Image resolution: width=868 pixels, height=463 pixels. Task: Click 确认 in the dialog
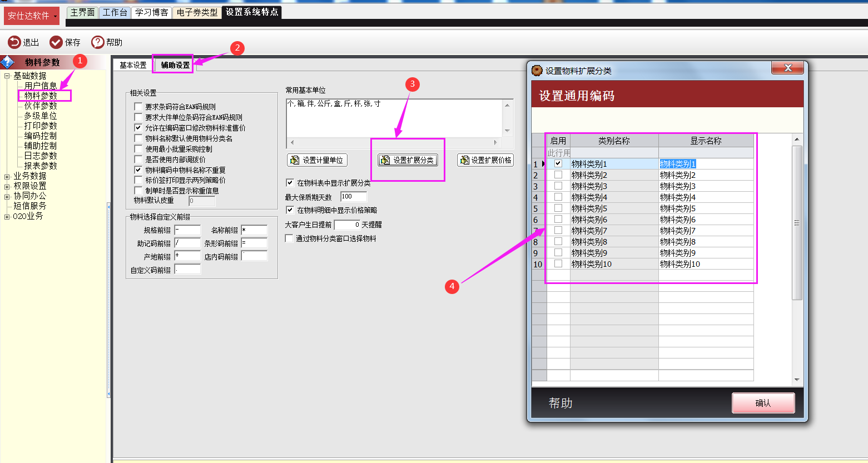pos(763,403)
